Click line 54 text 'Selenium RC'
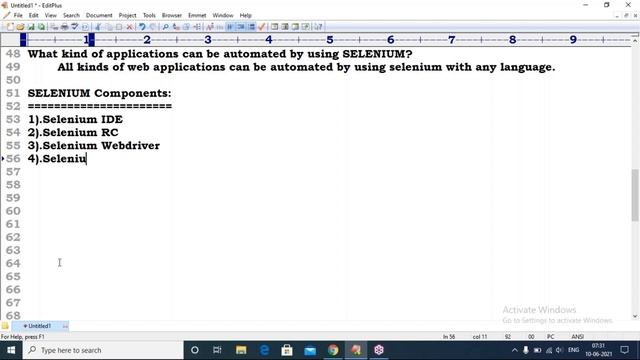The image size is (640, 360). coord(80,132)
